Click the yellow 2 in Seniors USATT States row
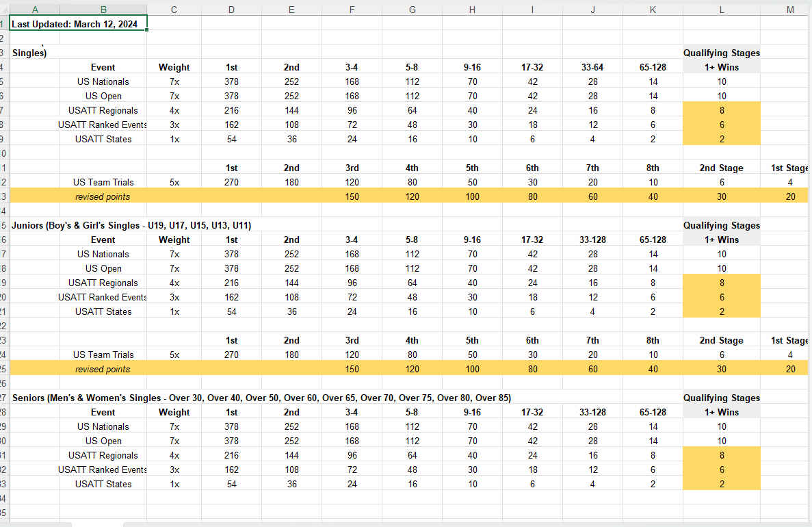Screen dimensions: 812x527 point(722,484)
